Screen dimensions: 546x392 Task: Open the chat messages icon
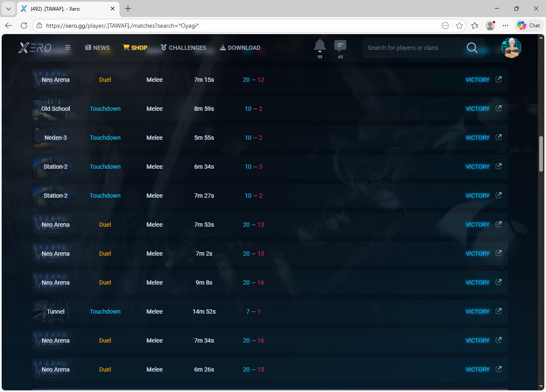pos(340,46)
